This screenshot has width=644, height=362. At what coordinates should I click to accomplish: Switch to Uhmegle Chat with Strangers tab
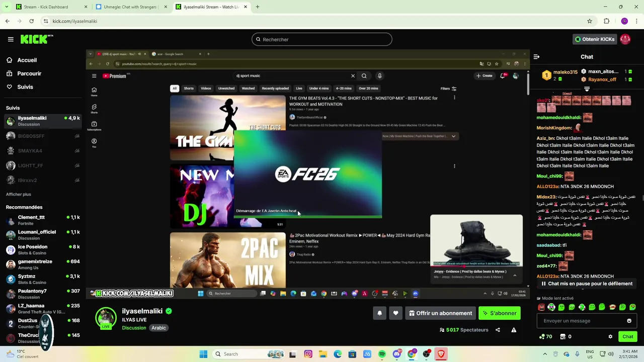tap(131, 7)
